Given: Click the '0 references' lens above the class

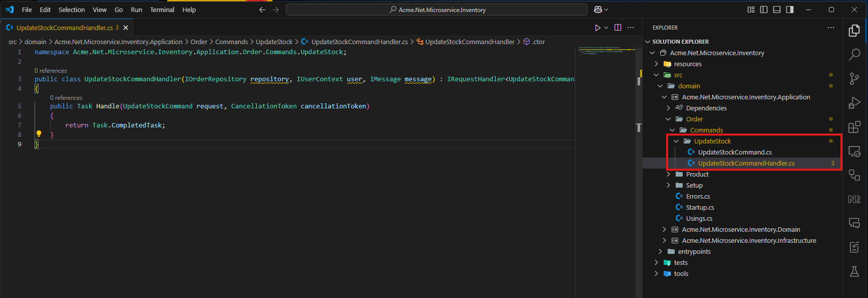Looking at the screenshot, I should point(51,71).
